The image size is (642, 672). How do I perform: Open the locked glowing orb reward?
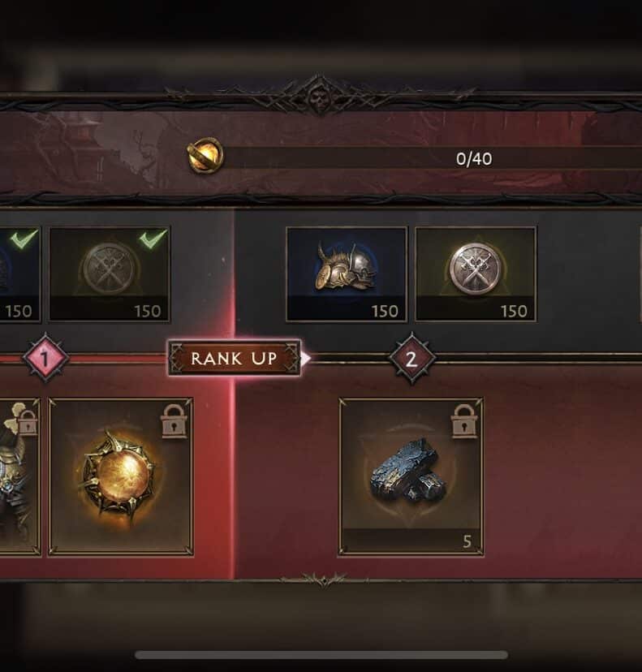click(121, 477)
